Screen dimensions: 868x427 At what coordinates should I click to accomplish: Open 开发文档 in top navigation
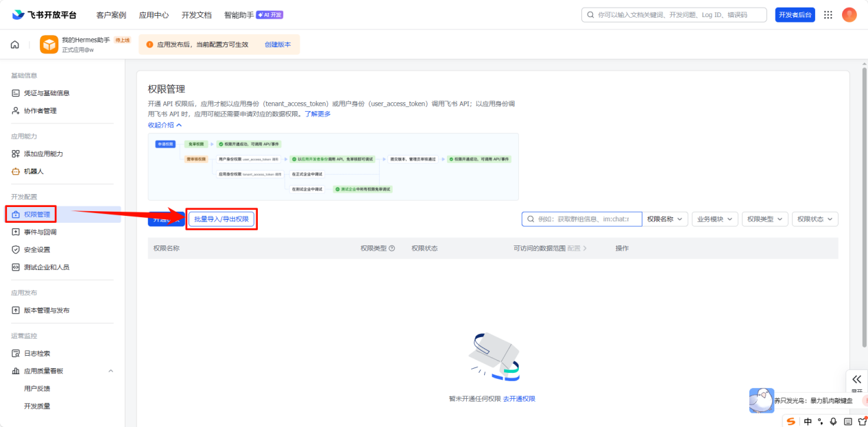pyautogui.click(x=196, y=15)
